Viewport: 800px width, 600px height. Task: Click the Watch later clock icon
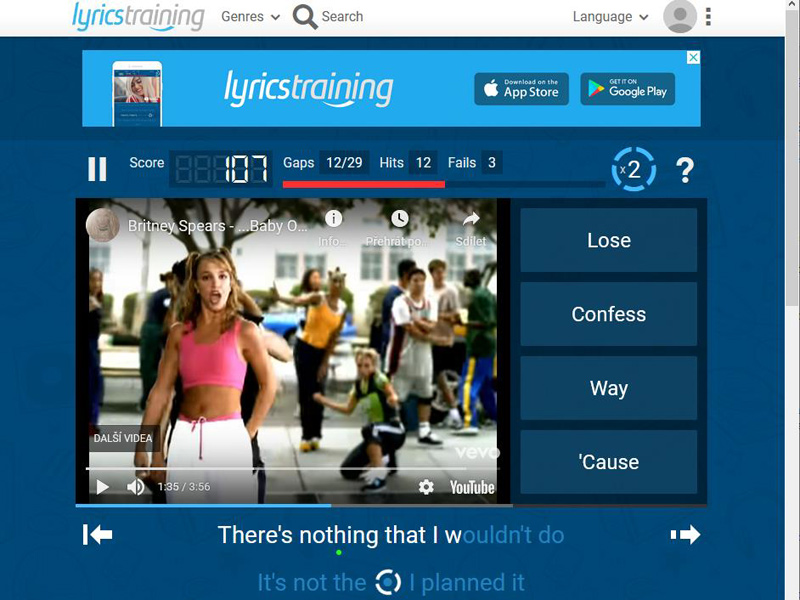[399, 219]
